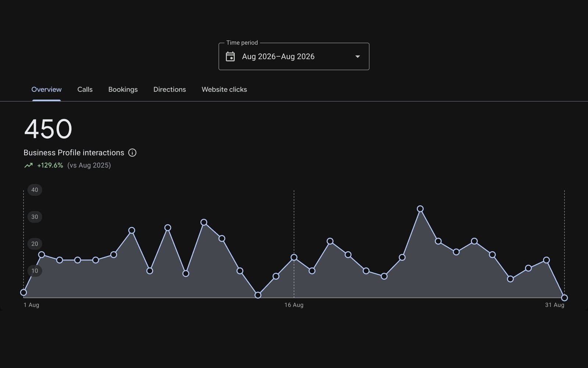Click the 20 y-axis label
Image resolution: width=588 pixels, height=368 pixels.
pos(35,244)
